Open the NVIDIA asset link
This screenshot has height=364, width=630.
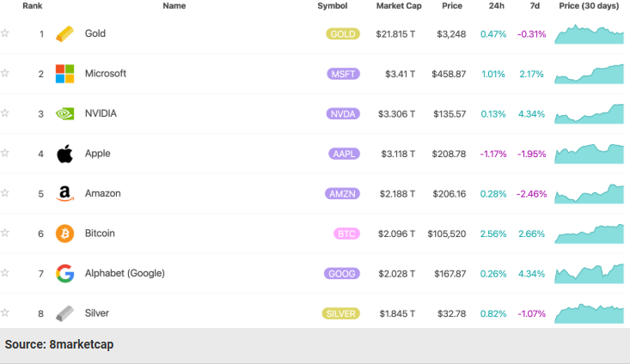pyautogui.click(x=101, y=113)
